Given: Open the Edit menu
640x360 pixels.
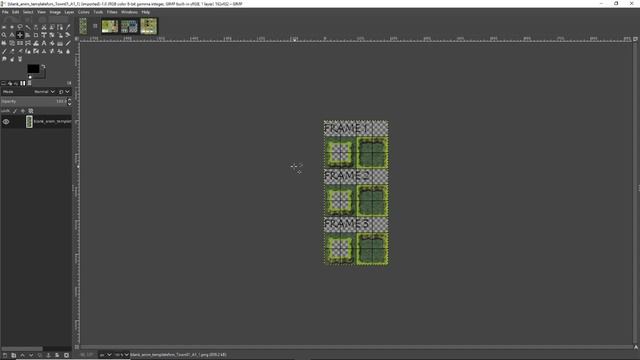Looking at the screenshot, I should (x=16, y=12).
